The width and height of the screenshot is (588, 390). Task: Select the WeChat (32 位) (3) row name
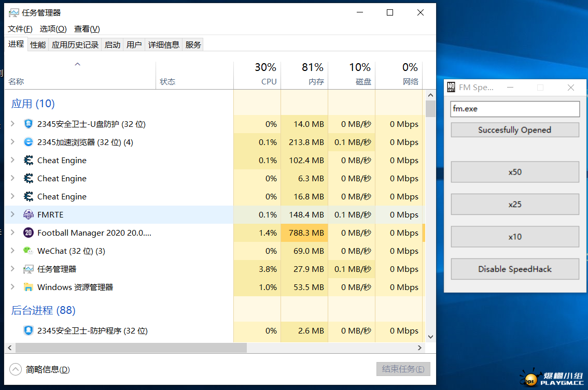[71, 251]
